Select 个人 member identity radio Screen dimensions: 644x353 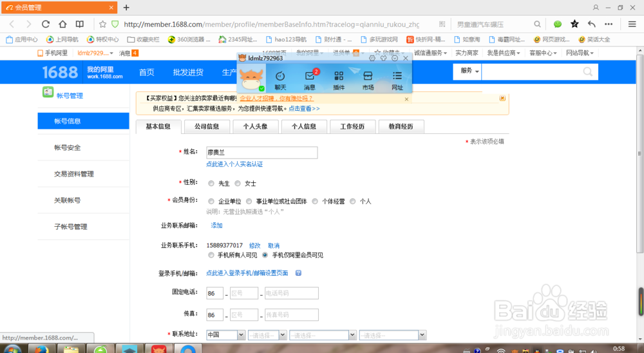[x=353, y=202]
